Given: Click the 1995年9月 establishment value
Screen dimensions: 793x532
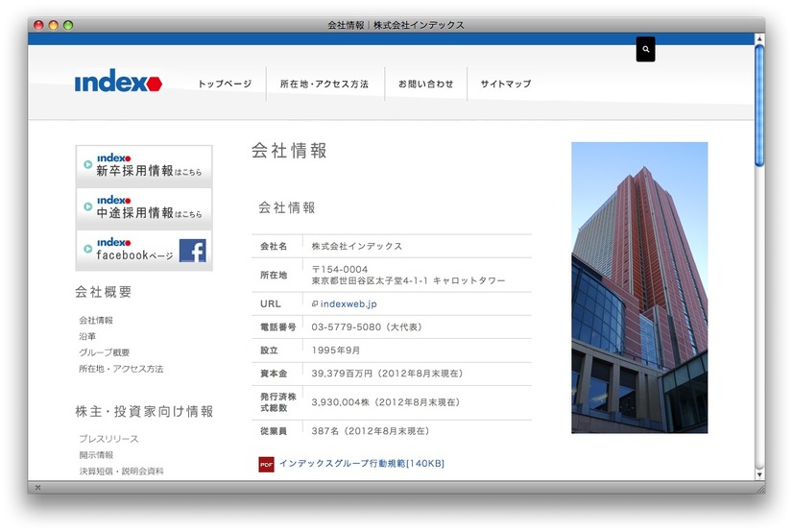Looking at the screenshot, I should point(335,351).
